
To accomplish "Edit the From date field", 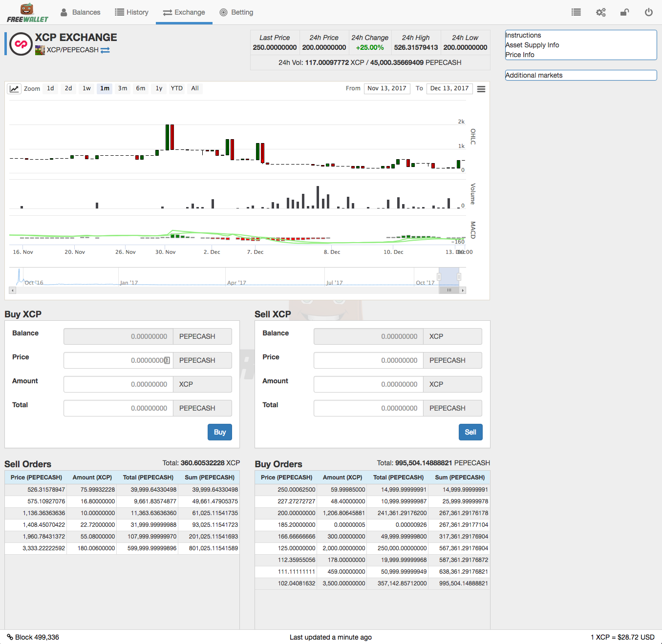I will pos(387,88).
